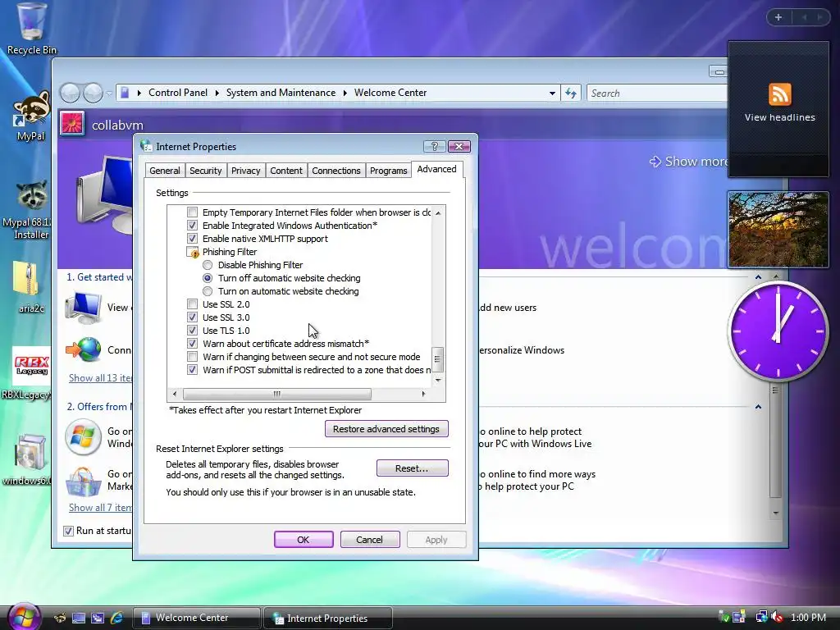
Task: Click the help question-mark button in Internet Properties
Action: tap(435, 146)
